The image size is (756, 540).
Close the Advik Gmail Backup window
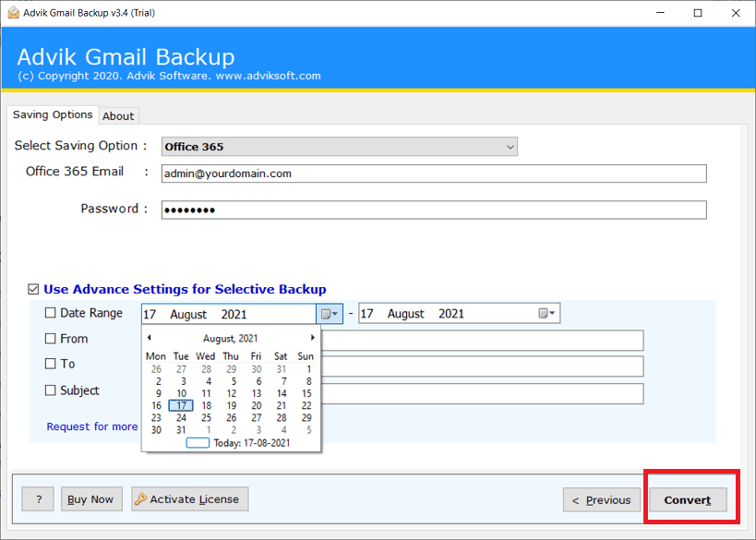(x=736, y=13)
